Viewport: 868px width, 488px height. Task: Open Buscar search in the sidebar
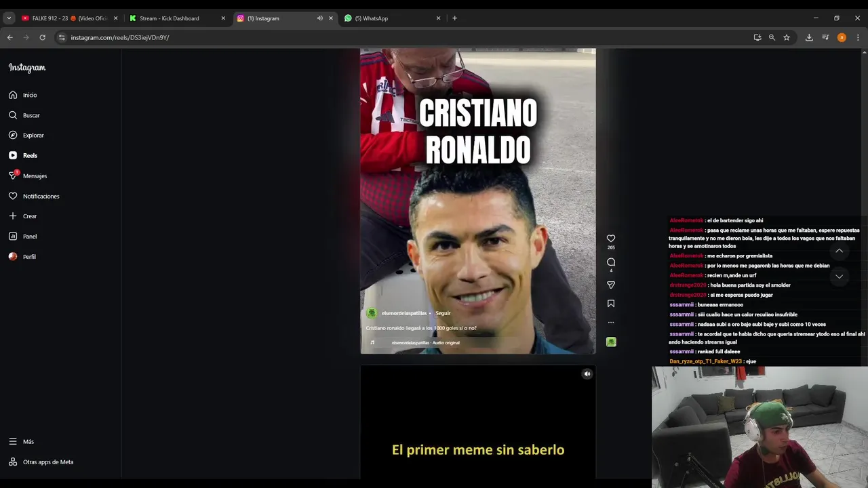pyautogui.click(x=24, y=115)
